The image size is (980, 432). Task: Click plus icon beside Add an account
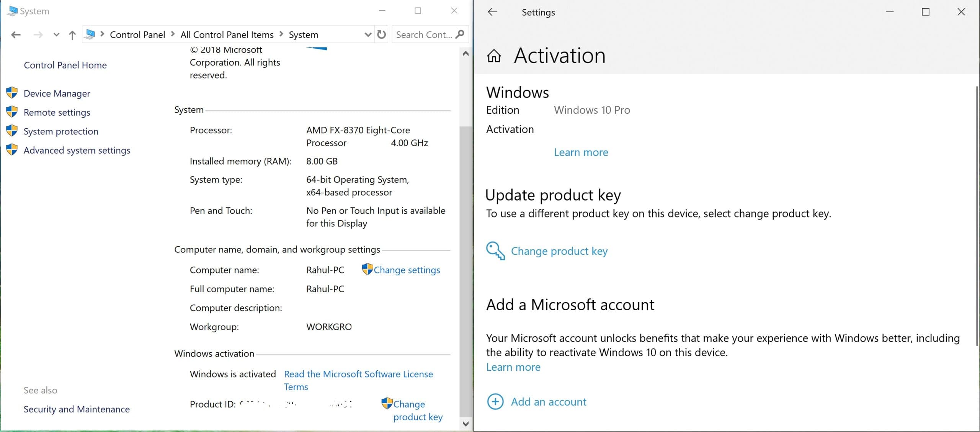(x=495, y=402)
